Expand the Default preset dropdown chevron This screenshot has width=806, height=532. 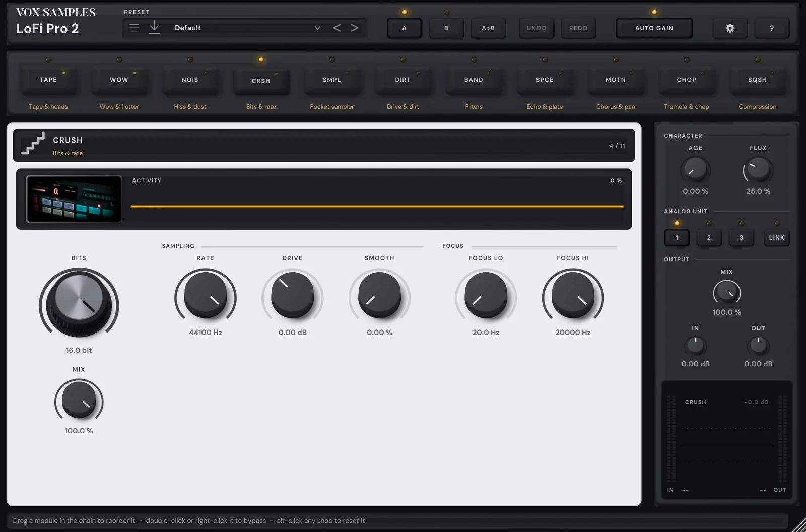[x=317, y=28]
